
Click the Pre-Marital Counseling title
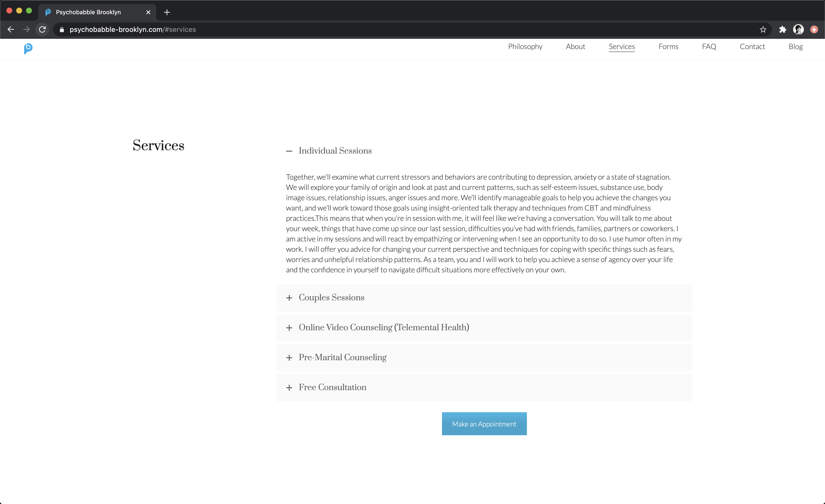tap(343, 358)
